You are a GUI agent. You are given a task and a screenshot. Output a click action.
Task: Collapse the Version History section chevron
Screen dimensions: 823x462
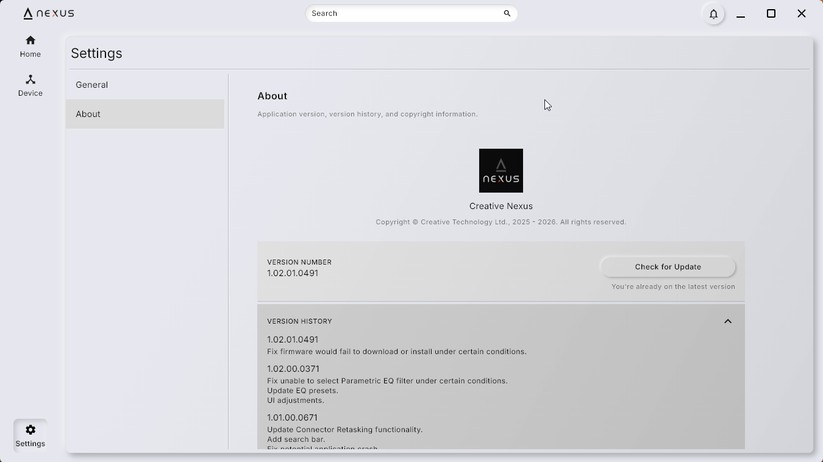(727, 321)
